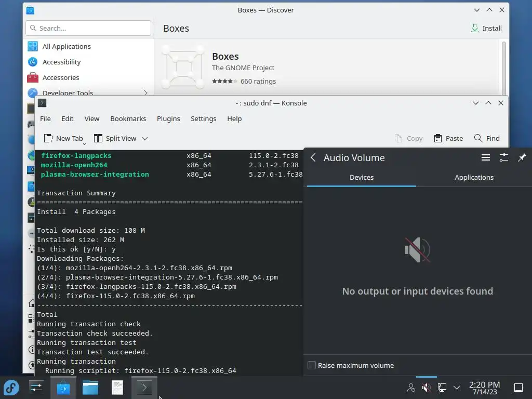Screen dimensions: 532x399
Task: Click 'plasma-browser-integration' package name in terminal
Action: tap(95, 175)
